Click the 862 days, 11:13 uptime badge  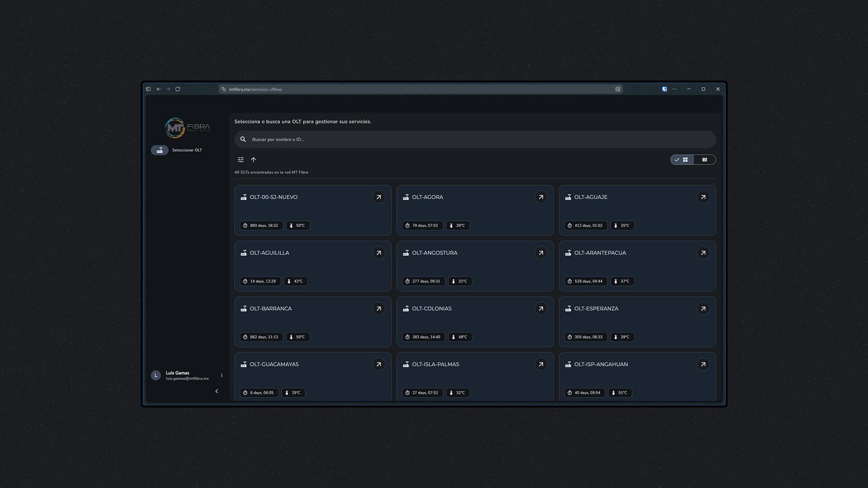pyautogui.click(x=261, y=337)
